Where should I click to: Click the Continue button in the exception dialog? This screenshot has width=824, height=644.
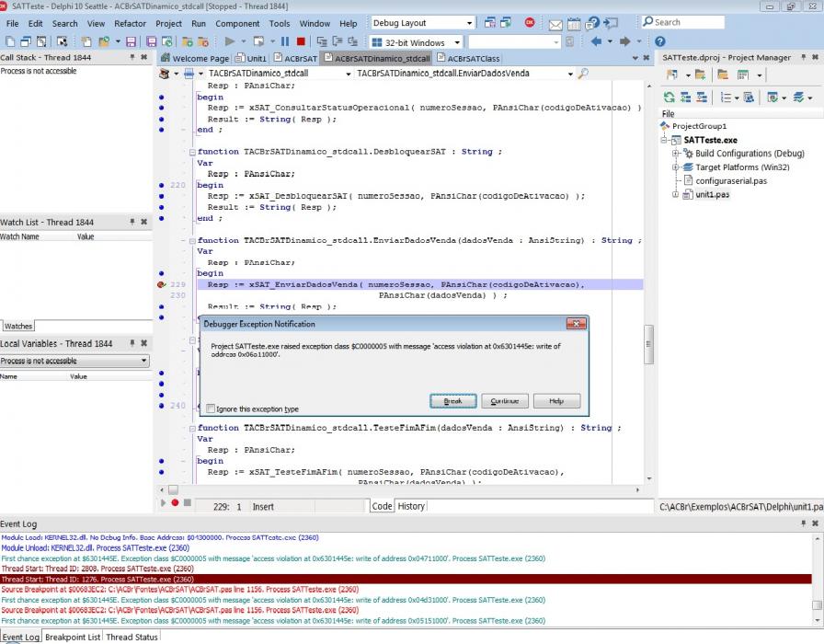[x=505, y=401]
